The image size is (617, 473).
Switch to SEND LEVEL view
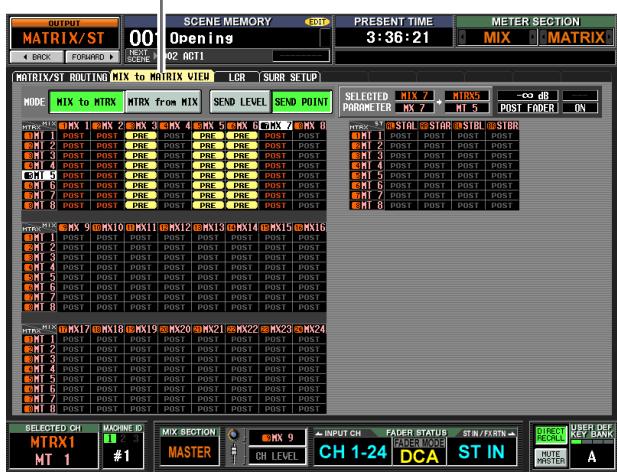click(x=240, y=102)
